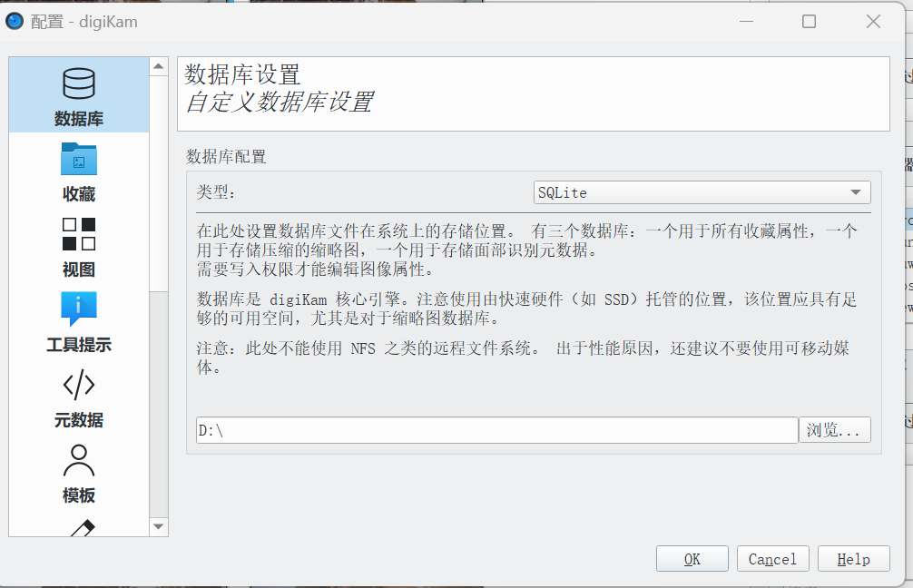Click the sidebar scroll up arrow
This screenshot has width=913, height=588.
coord(159,66)
